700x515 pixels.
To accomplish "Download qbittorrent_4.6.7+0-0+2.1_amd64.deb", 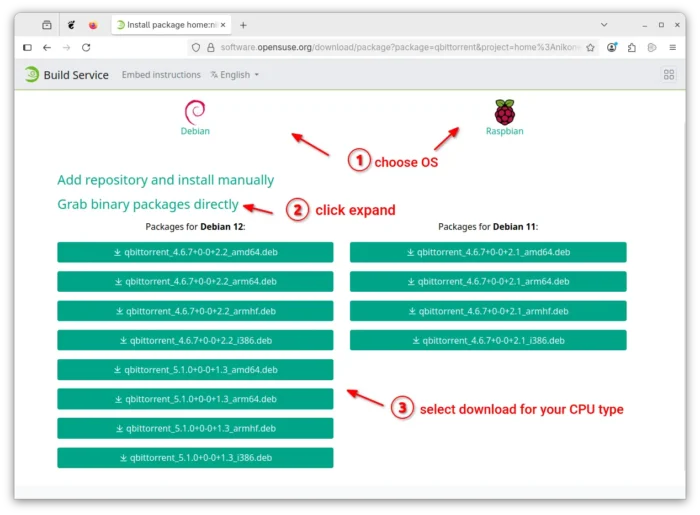I will [488, 252].
